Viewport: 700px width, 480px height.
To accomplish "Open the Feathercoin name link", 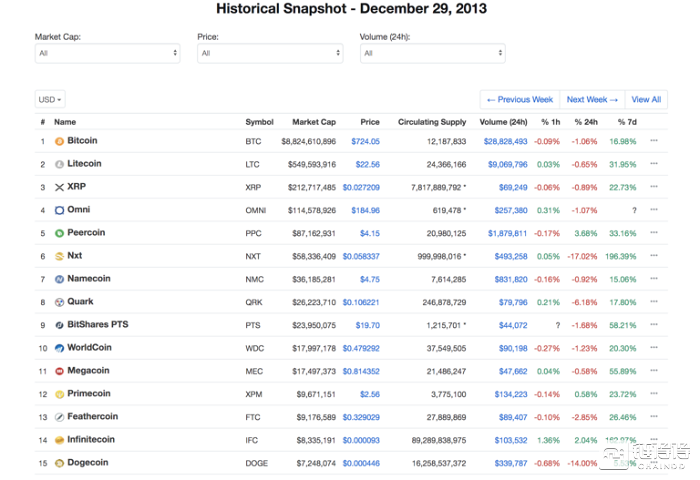I will 92,417.
